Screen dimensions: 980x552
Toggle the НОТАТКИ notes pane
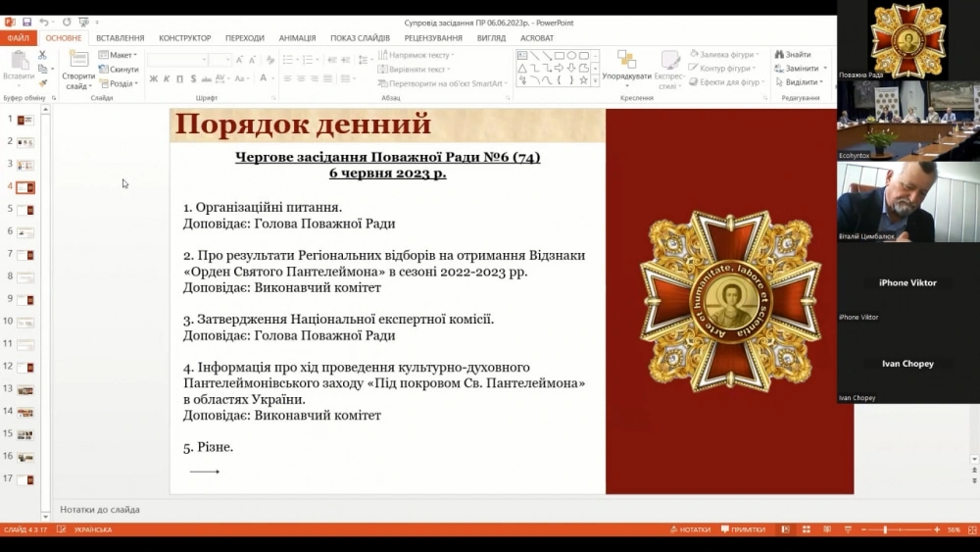(691, 529)
